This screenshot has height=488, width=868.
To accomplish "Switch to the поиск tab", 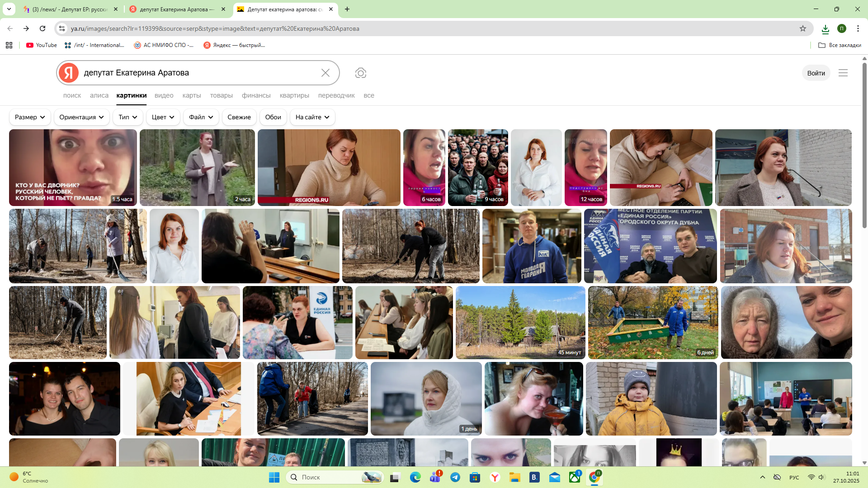I will coord(72,95).
